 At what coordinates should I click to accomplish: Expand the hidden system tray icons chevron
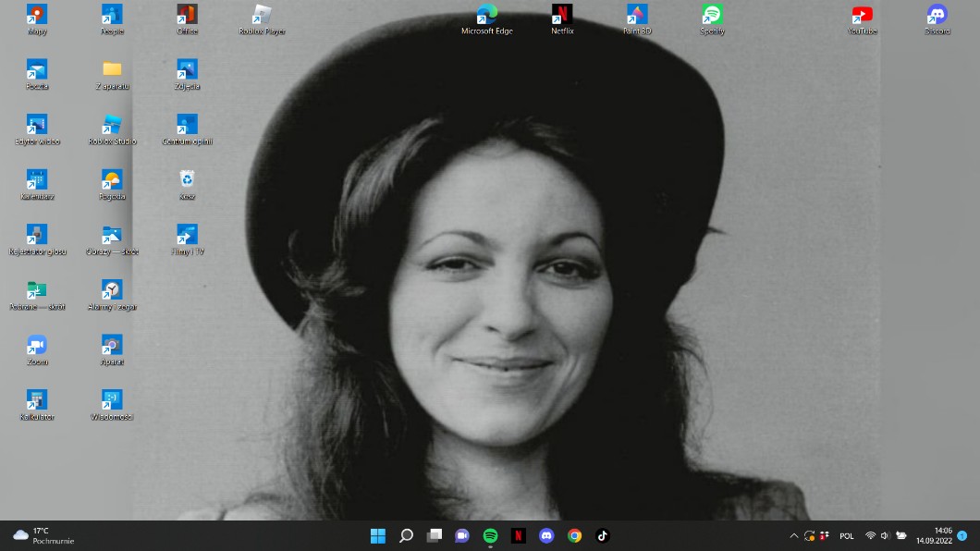tap(793, 535)
